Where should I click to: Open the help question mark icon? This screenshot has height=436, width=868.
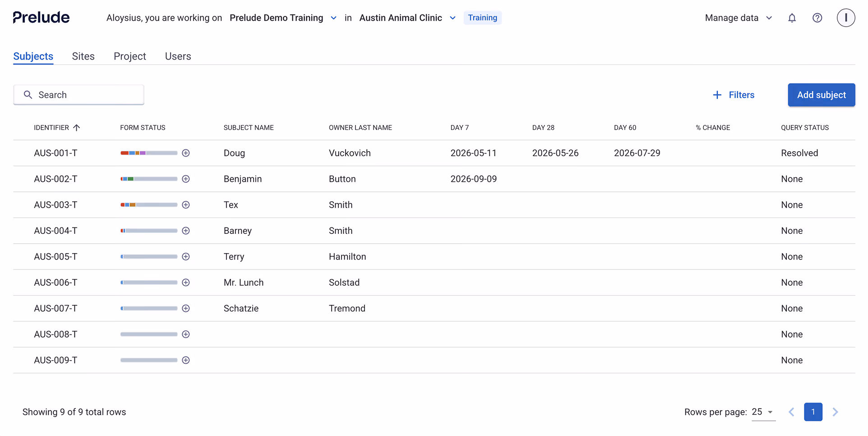click(817, 18)
